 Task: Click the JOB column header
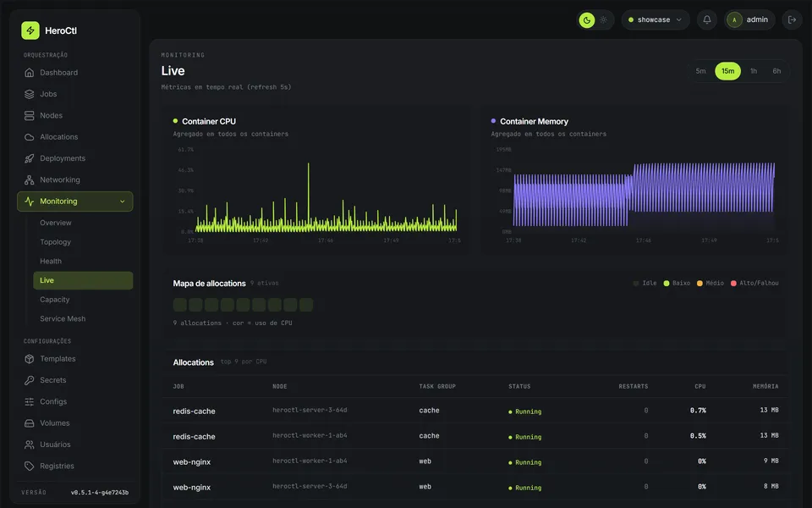click(178, 387)
